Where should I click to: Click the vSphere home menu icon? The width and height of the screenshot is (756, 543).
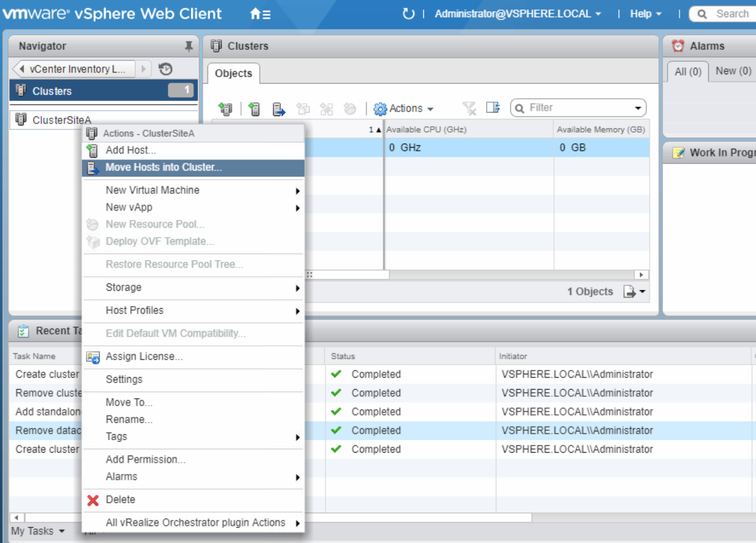260,14
